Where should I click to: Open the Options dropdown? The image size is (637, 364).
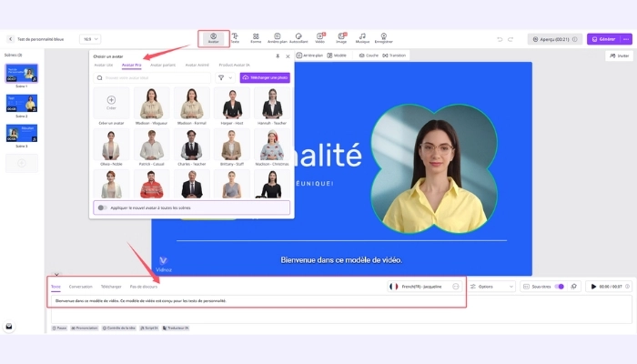[491, 287]
